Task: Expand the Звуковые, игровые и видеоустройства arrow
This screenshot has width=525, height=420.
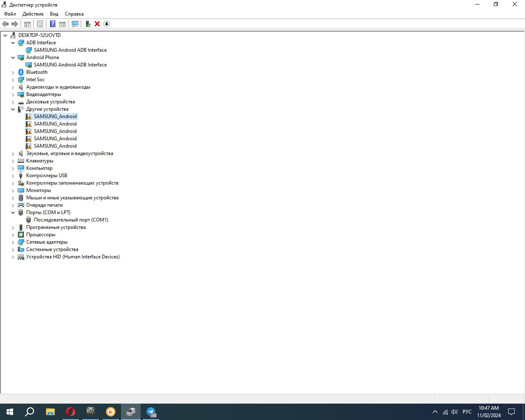Action: click(x=13, y=153)
